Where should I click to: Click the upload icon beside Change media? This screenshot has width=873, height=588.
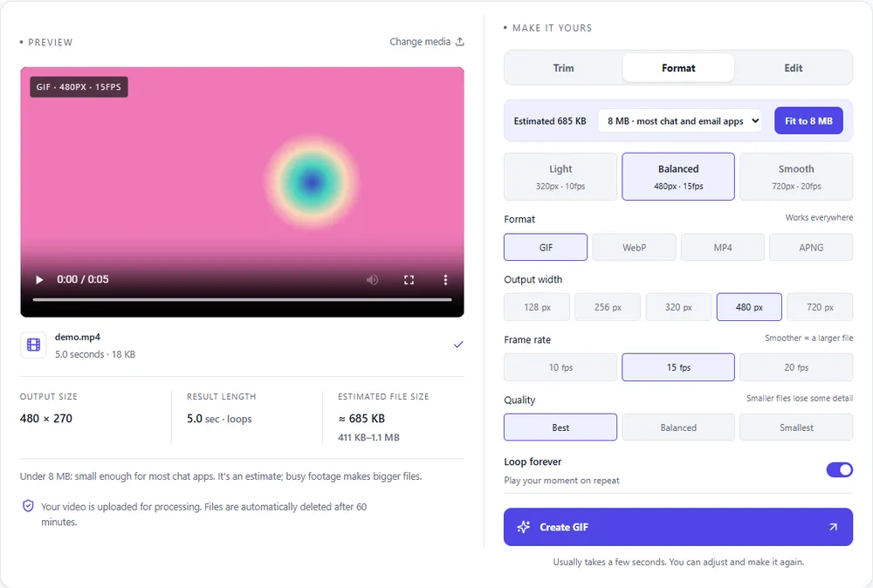[460, 42]
